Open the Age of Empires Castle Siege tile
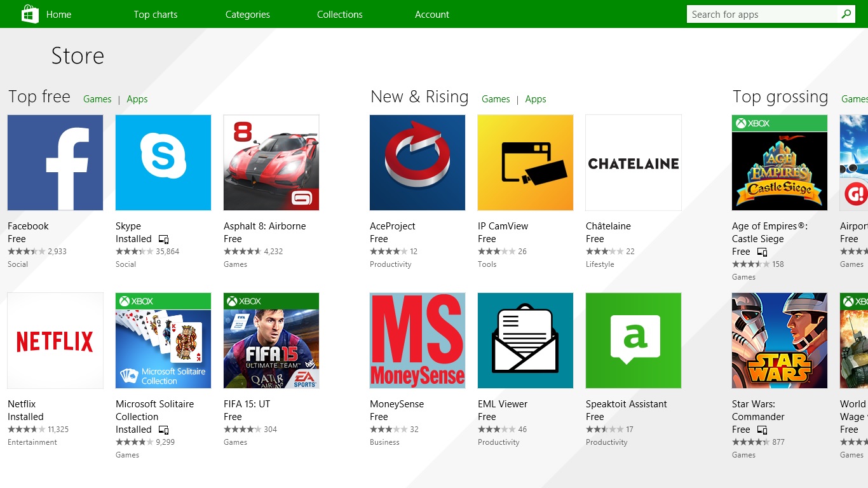The image size is (868, 488). point(780,163)
